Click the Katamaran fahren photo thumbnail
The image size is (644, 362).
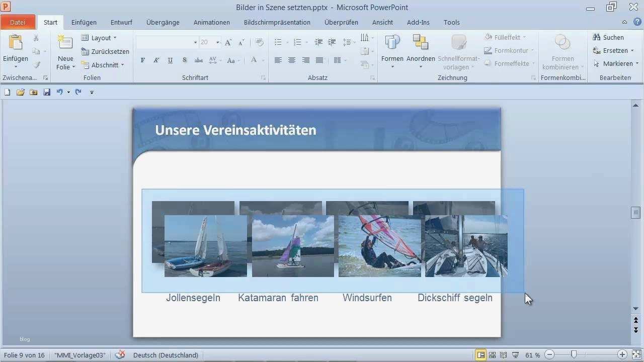pos(292,246)
